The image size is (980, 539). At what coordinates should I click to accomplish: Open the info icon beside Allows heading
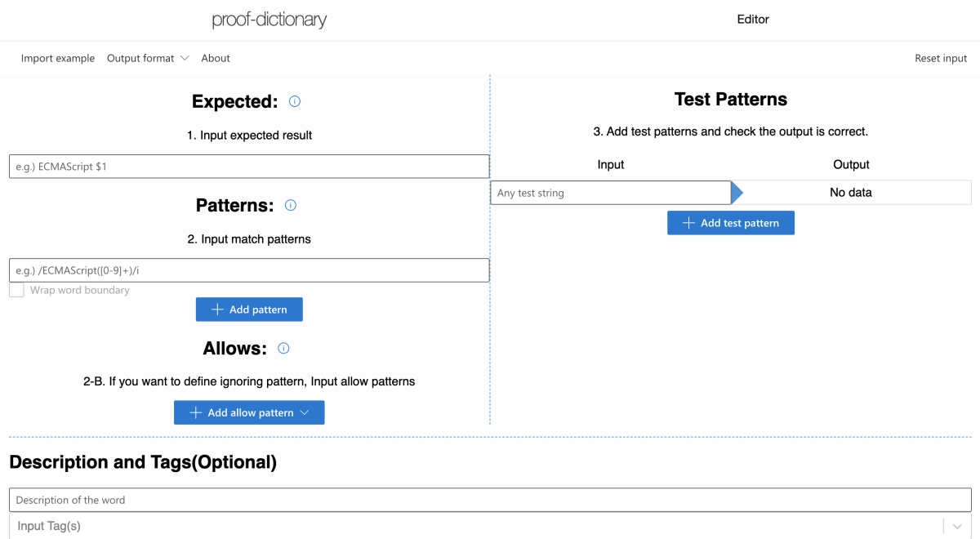tap(283, 348)
